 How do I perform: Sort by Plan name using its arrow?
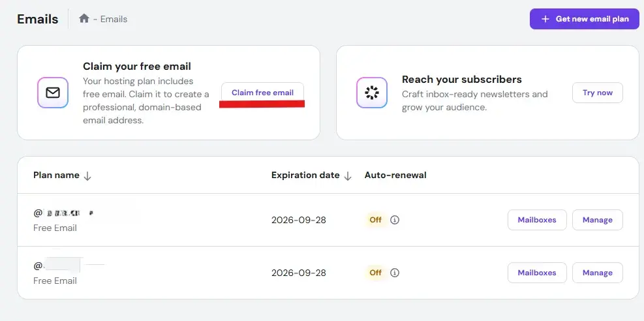pyautogui.click(x=87, y=176)
